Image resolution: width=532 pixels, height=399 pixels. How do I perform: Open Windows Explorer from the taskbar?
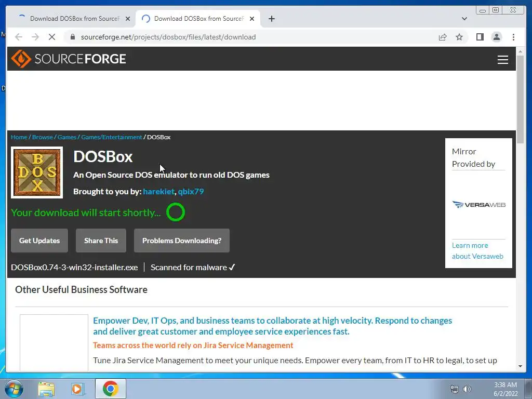pyautogui.click(x=46, y=389)
